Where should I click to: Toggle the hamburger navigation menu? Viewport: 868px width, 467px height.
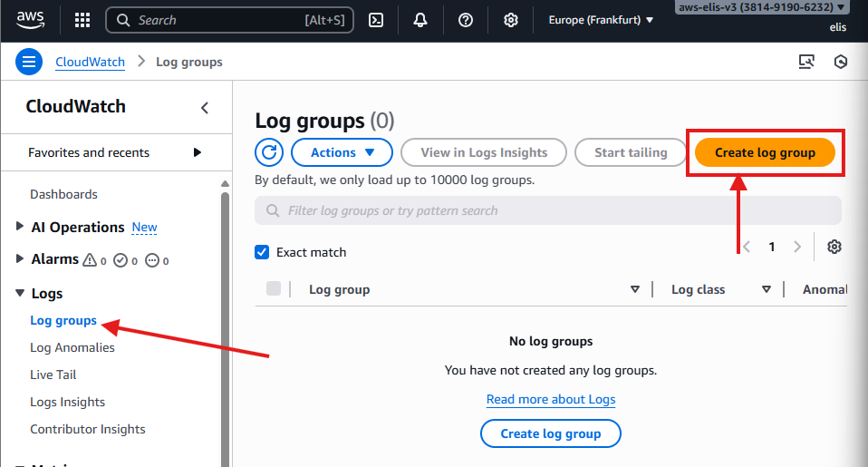tap(29, 62)
